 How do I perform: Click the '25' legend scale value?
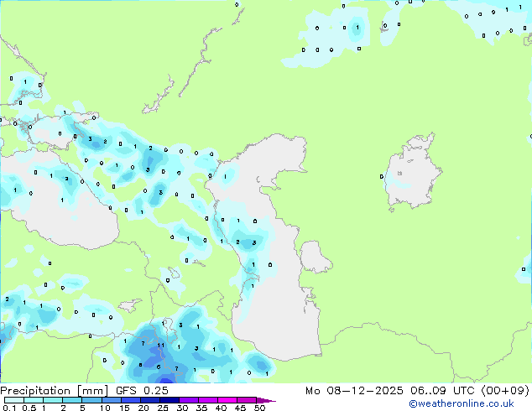point(163,408)
